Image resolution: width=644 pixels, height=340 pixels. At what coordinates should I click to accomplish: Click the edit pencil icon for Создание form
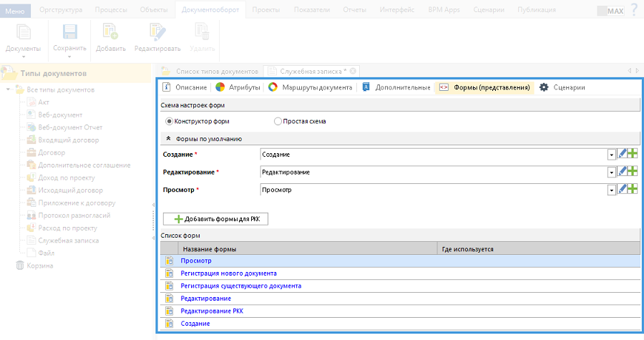(623, 154)
